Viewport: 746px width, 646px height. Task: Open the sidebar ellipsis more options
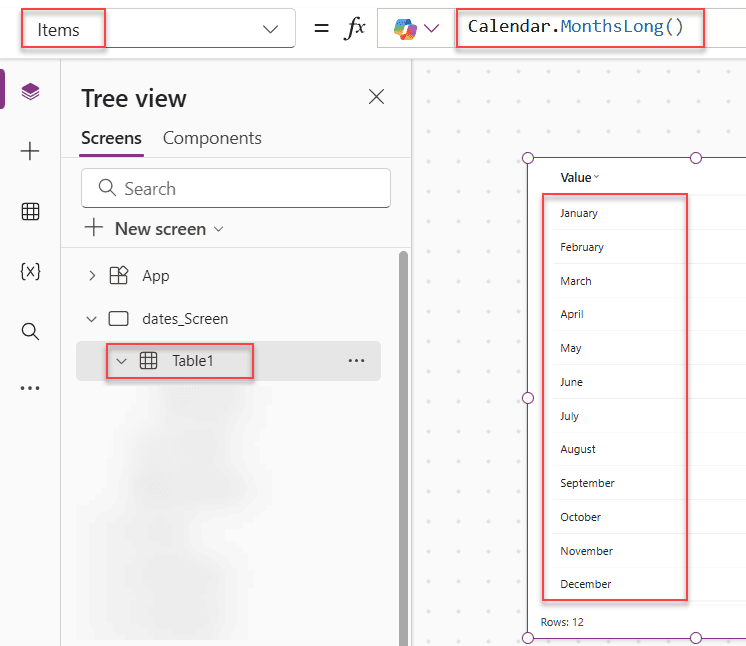click(x=30, y=388)
